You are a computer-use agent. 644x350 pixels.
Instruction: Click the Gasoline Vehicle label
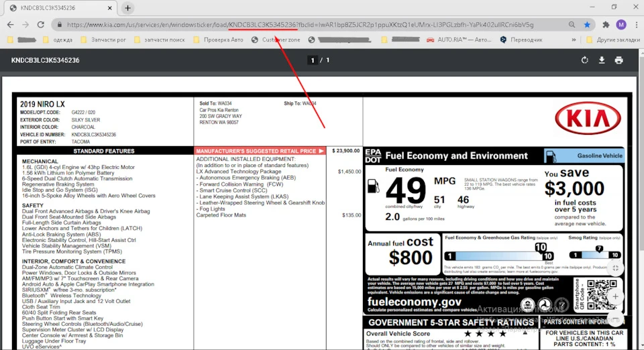tap(600, 156)
